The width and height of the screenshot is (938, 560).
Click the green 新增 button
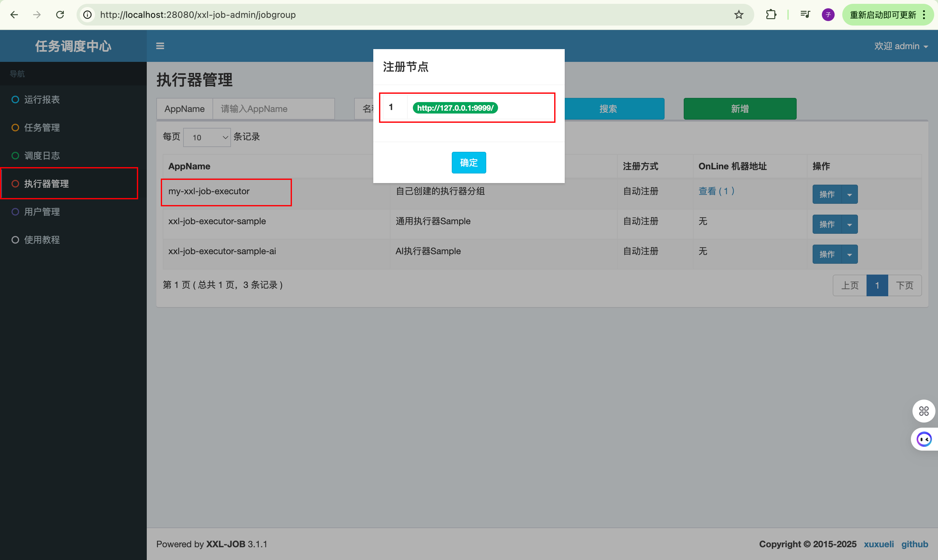[x=740, y=109]
